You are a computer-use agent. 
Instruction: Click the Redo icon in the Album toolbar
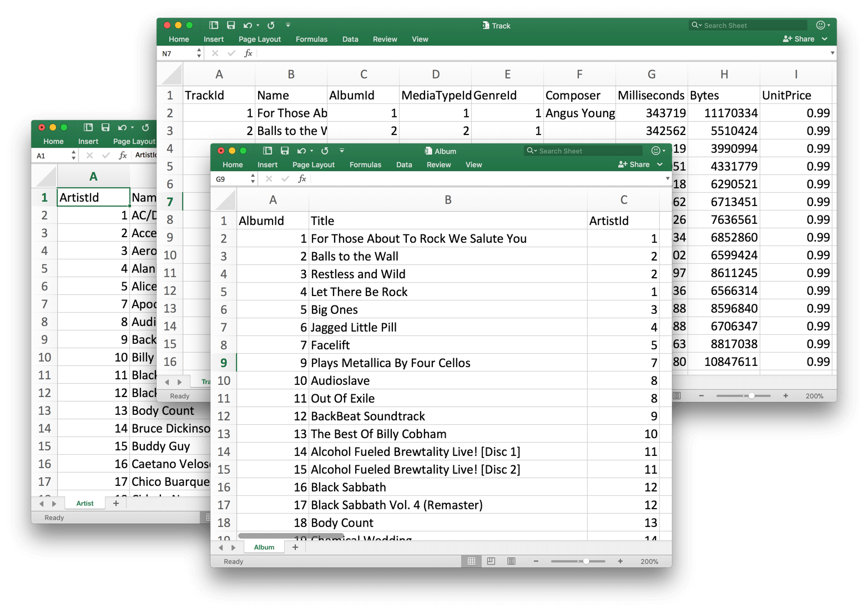tap(325, 151)
